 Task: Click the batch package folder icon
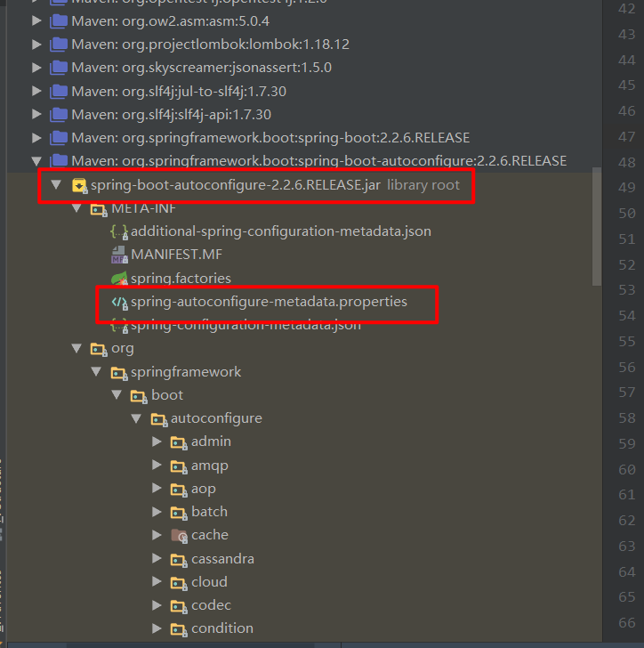tap(179, 513)
